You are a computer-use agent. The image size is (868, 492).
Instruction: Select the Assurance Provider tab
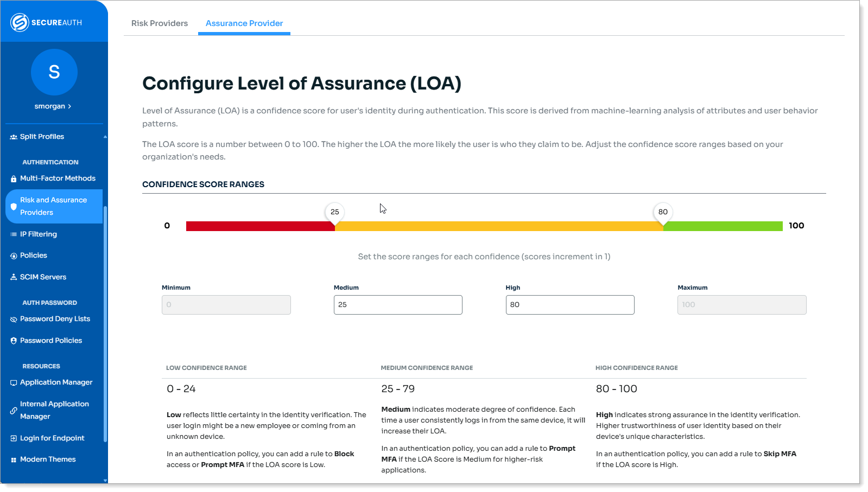click(x=244, y=23)
